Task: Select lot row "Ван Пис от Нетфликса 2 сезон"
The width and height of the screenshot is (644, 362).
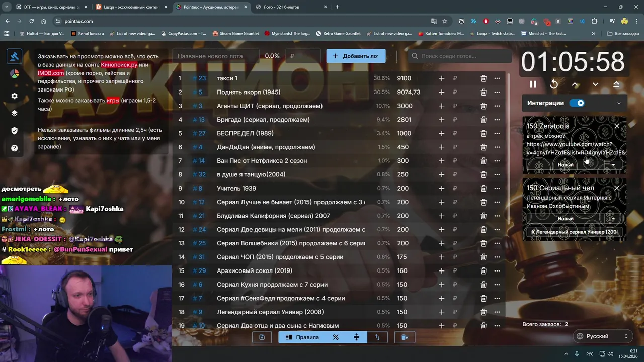Action: click(x=339, y=161)
